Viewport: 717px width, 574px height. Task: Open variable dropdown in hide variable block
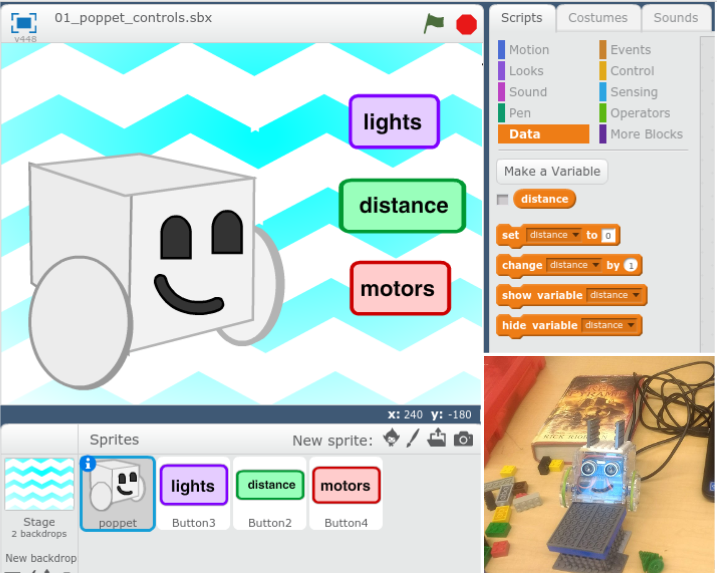pyautogui.click(x=609, y=325)
